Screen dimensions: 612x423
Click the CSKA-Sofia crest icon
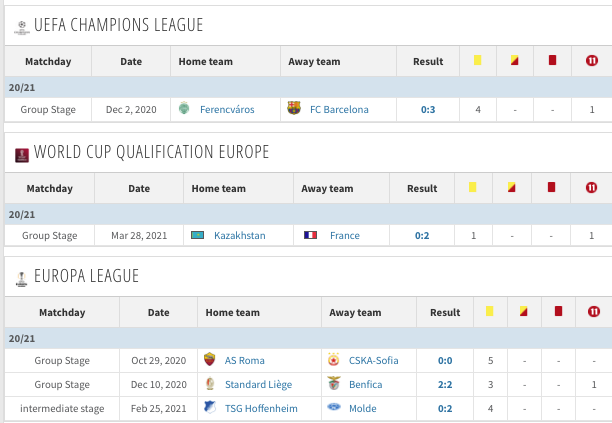pos(334,360)
